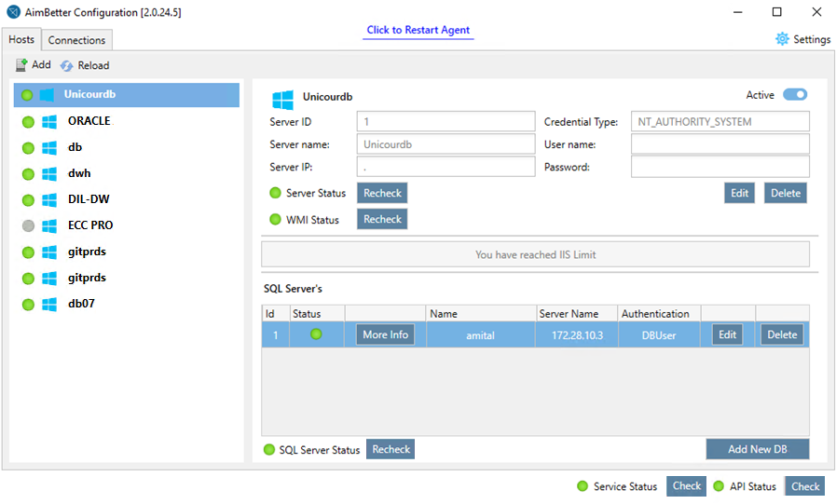The image size is (836, 504).
Task: Check the API Status
Action: (805, 486)
